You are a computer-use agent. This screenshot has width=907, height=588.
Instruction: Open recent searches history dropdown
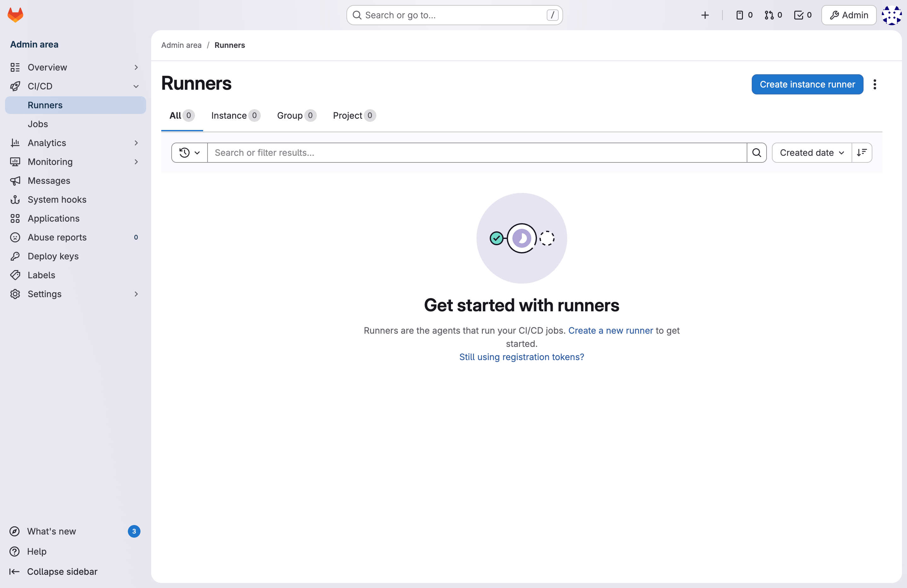pyautogui.click(x=189, y=152)
